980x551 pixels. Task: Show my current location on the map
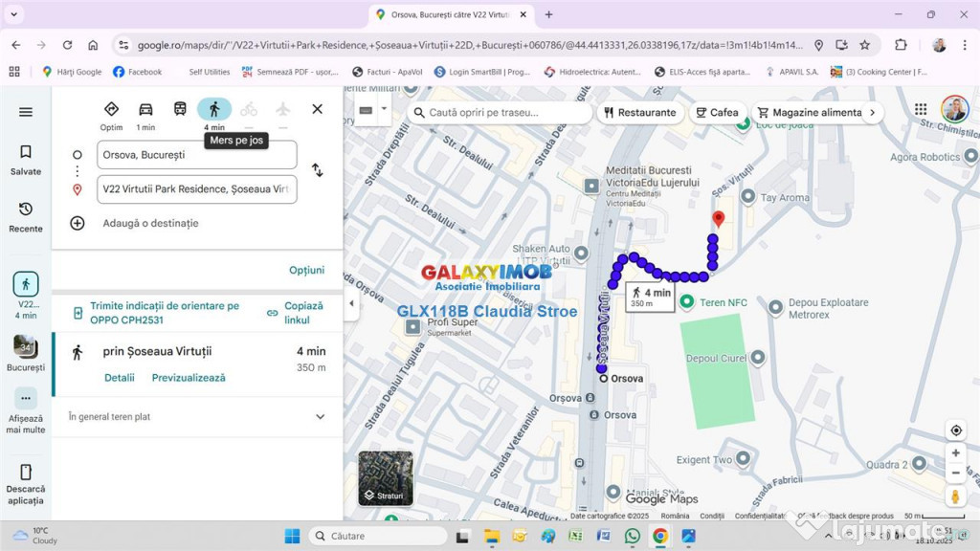pyautogui.click(x=955, y=430)
